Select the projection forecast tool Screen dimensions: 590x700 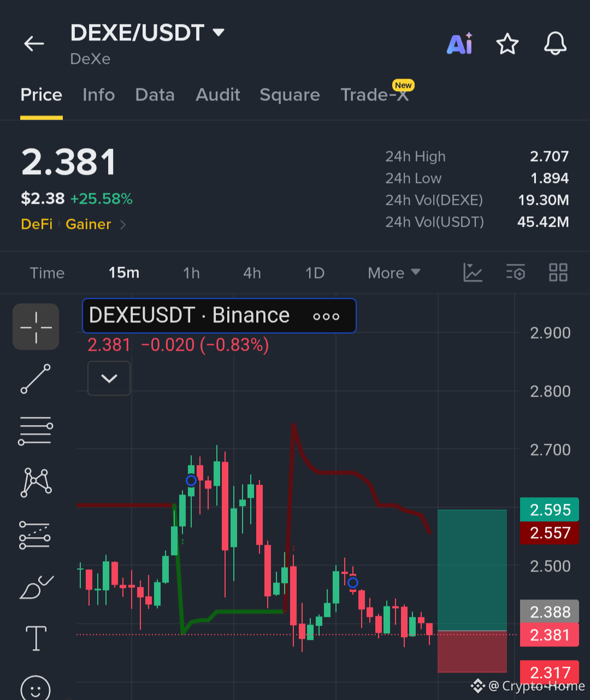coord(36,534)
